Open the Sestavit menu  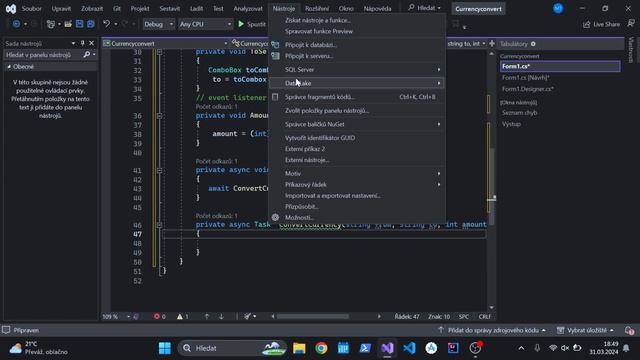tap(169, 9)
